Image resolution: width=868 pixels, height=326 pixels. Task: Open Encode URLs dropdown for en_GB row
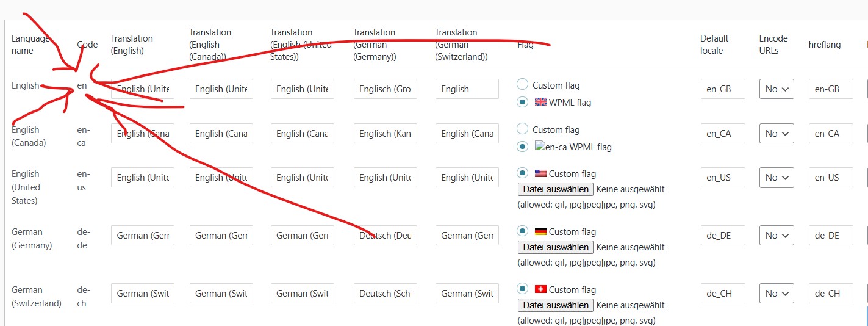(x=777, y=89)
